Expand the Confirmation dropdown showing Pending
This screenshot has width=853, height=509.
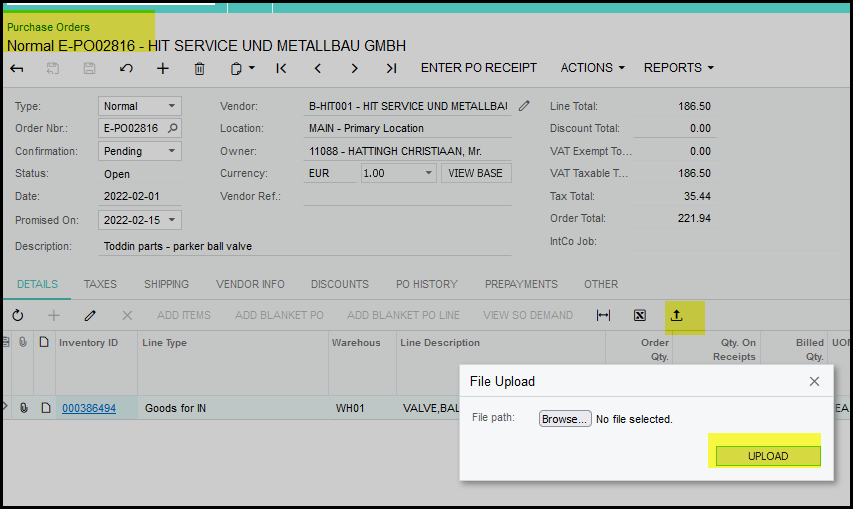(x=172, y=151)
